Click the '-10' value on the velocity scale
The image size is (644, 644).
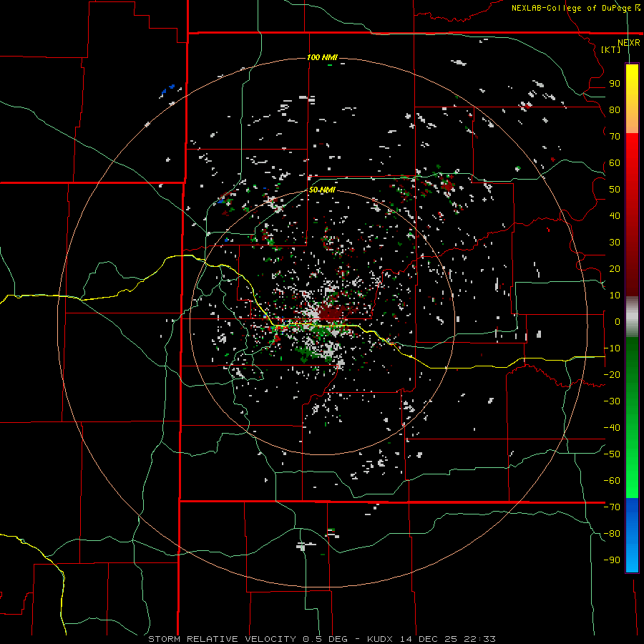coord(612,348)
